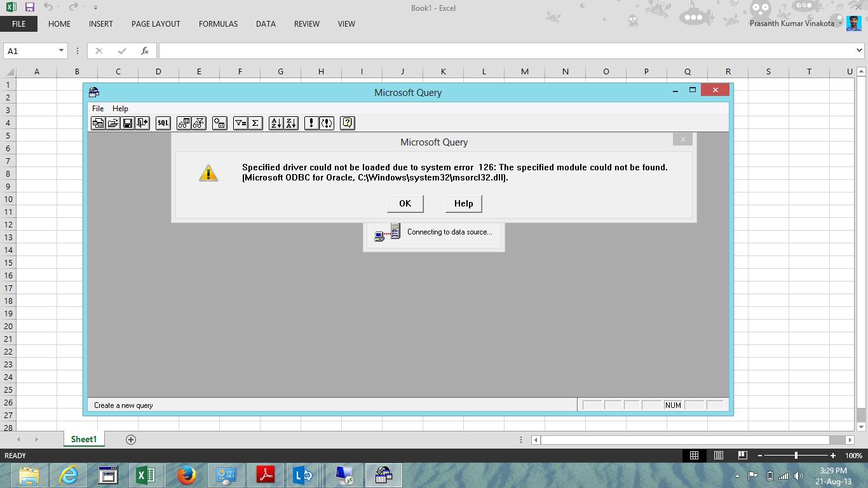868x488 pixels.
Task: Open Adobe Reader from taskbar
Action: coord(266,475)
